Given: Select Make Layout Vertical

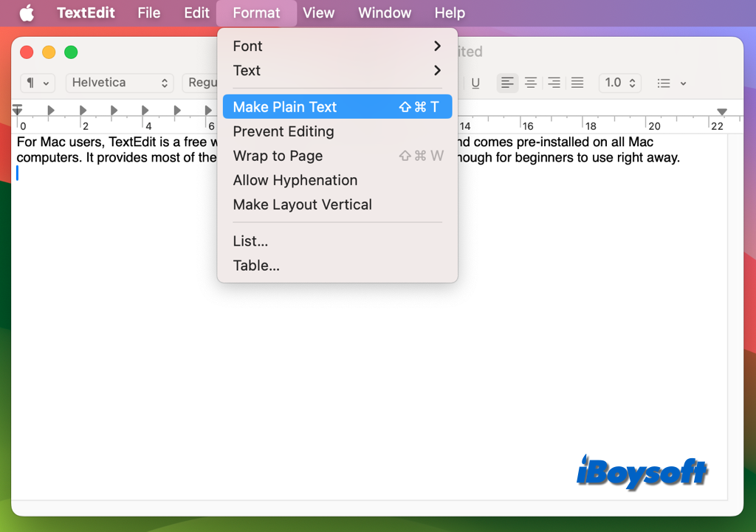Looking at the screenshot, I should [302, 204].
